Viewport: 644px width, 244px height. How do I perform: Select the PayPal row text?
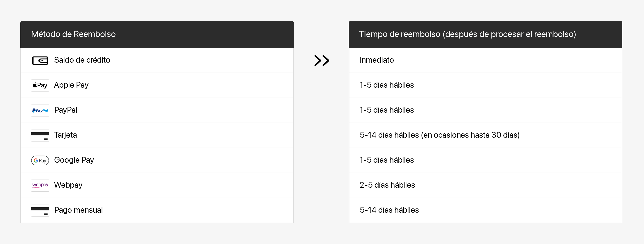66,110
